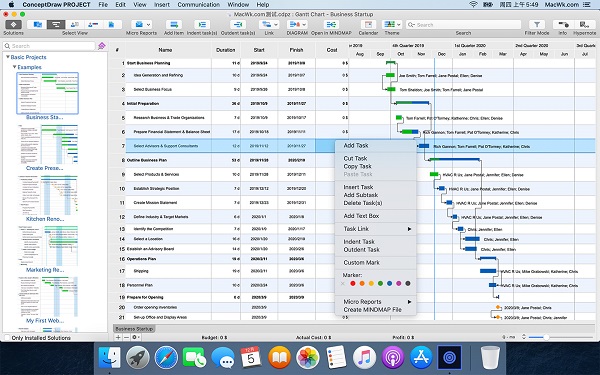Click Open in MINDMAP toolbar icon
The image size is (600, 375).
click(x=331, y=24)
